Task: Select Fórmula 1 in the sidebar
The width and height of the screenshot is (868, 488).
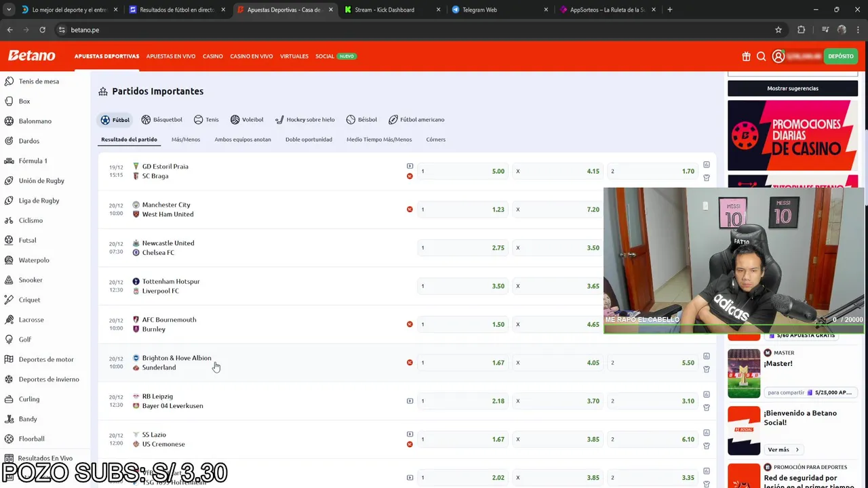Action: [x=33, y=161]
